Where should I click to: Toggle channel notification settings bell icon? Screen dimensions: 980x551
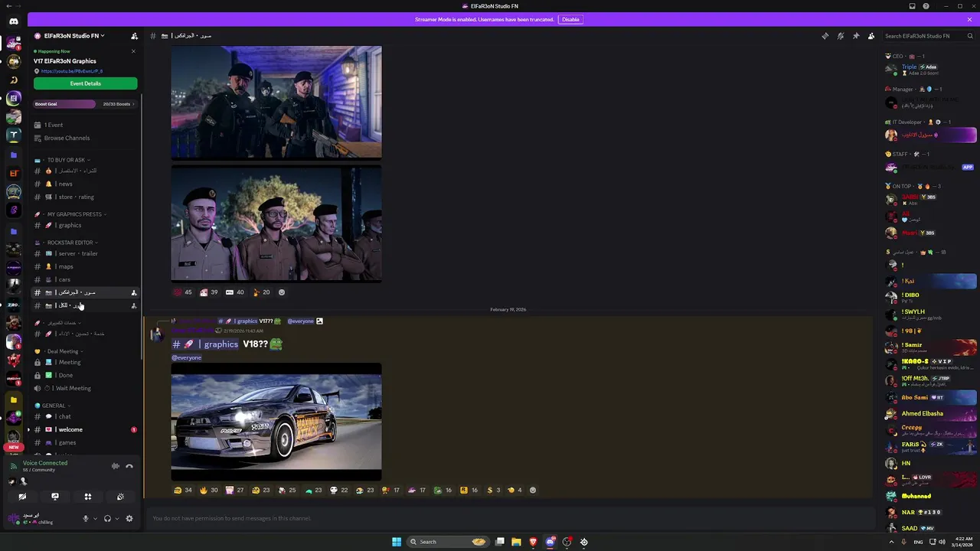coord(840,36)
